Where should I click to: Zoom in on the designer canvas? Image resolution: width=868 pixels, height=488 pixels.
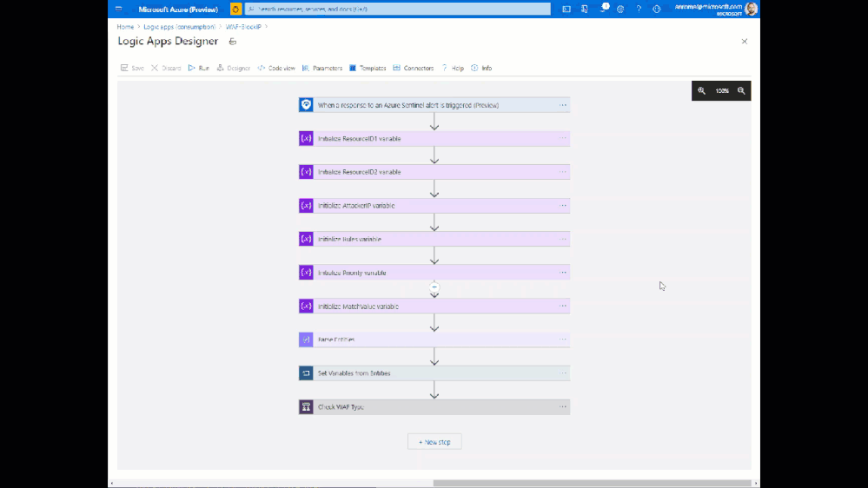pos(701,90)
